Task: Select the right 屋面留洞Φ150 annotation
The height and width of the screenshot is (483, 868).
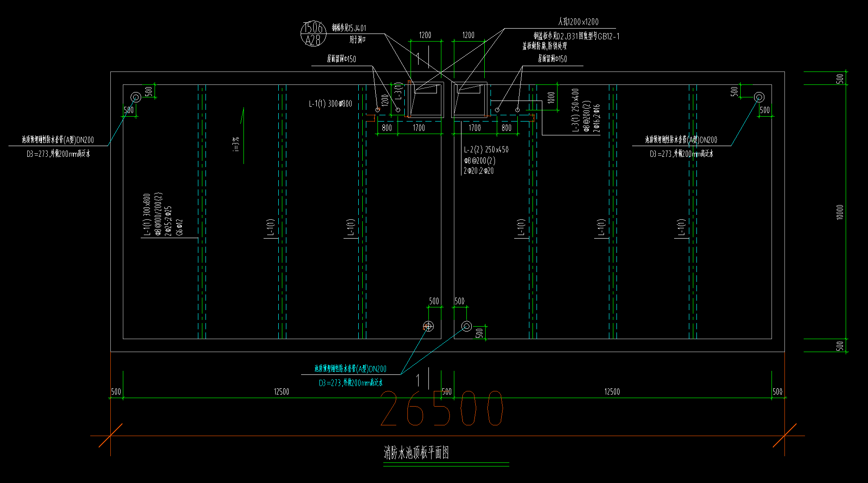Action: coord(552,59)
